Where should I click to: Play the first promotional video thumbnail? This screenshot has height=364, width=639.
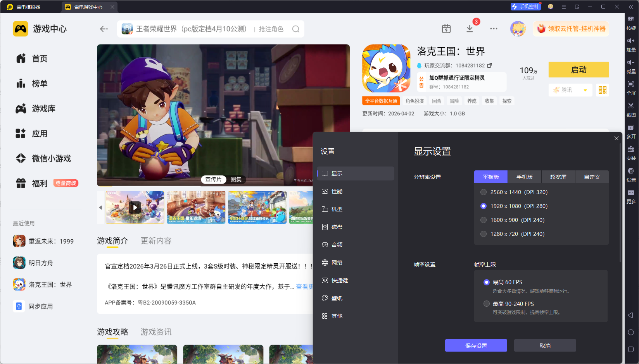pos(135,207)
